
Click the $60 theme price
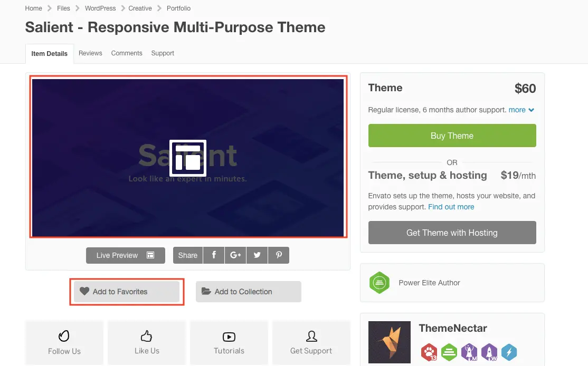525,89
